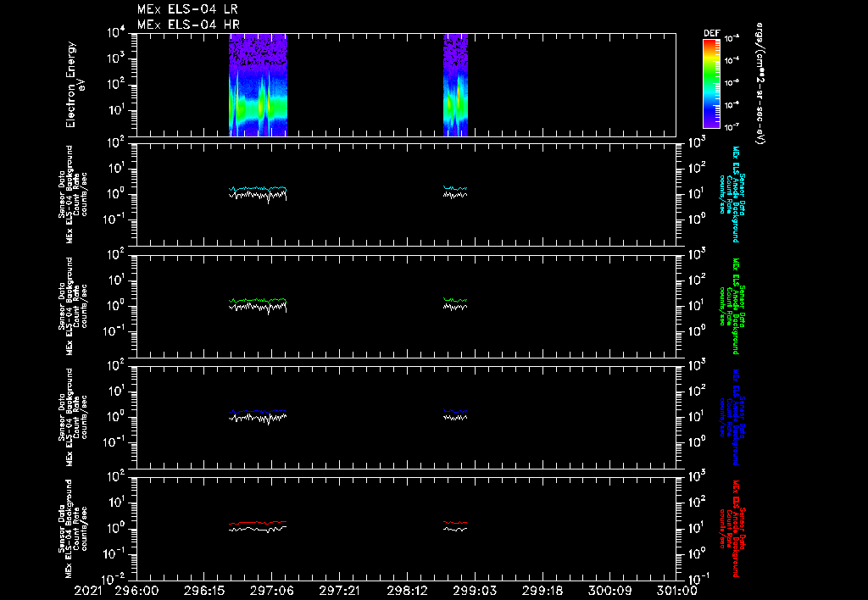Click the red background trace near 297:06
868x600 pixels.
pyautogui.click(x=258, y=523)
